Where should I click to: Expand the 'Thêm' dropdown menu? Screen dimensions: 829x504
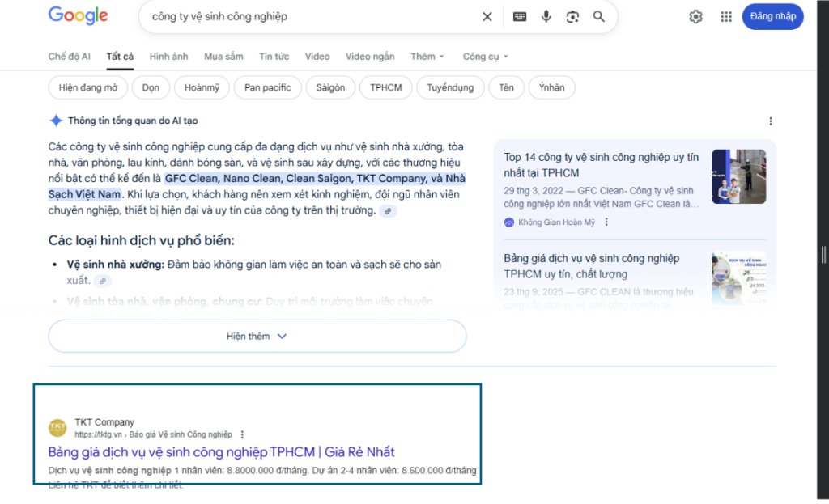coord(427,57)
